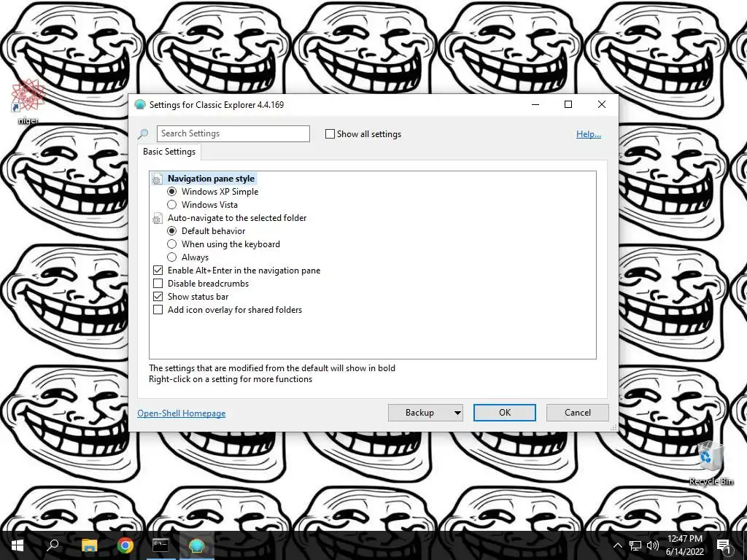Close the Classic Explorer settings window

pyautogui.click(x=602, y=104)
